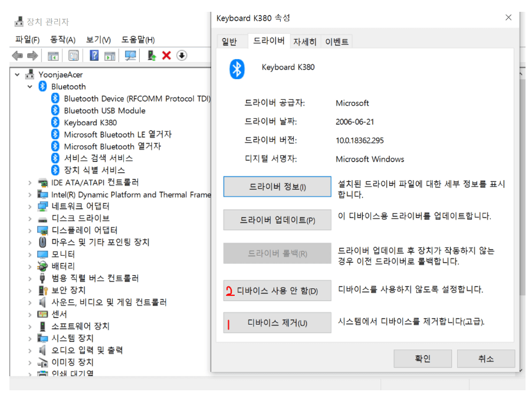The image size is (532, 395).
Task: Click the 디스플레이 어댑터 category icon
Action: (x=42, y=230)
